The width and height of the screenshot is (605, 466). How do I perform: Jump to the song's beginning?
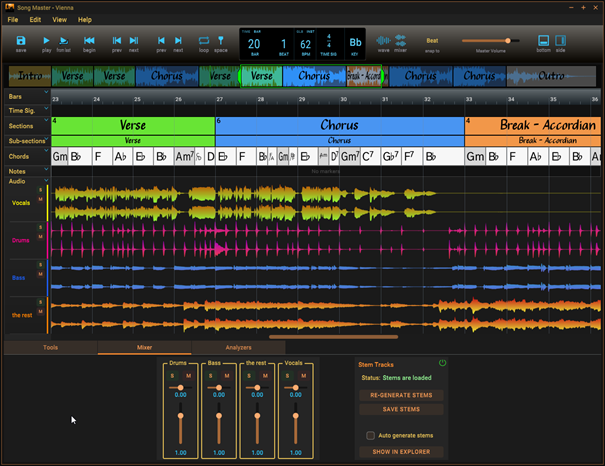(x=89, y=40)
